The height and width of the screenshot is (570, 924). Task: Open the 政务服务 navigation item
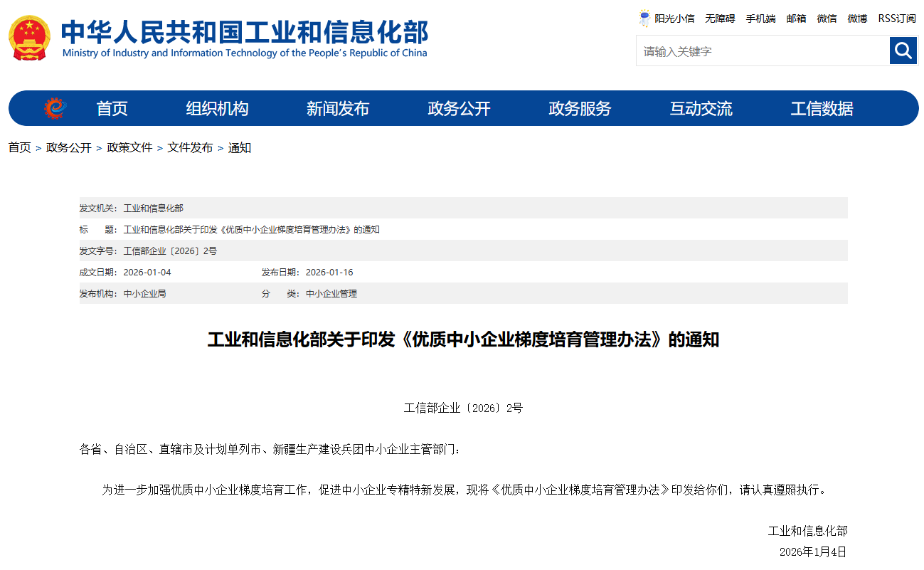(x=580, y=109)
